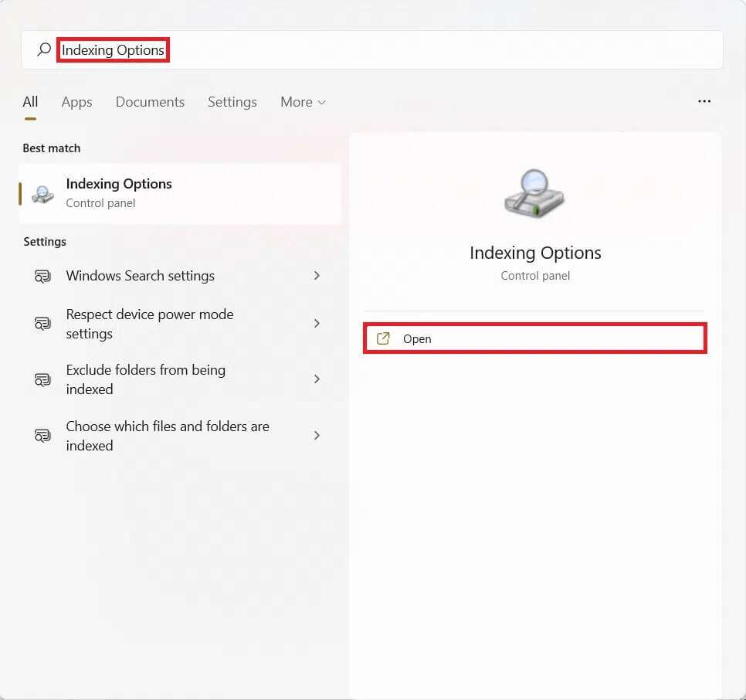
Task: Open Windows Search settings result
Action: [180, 276]
